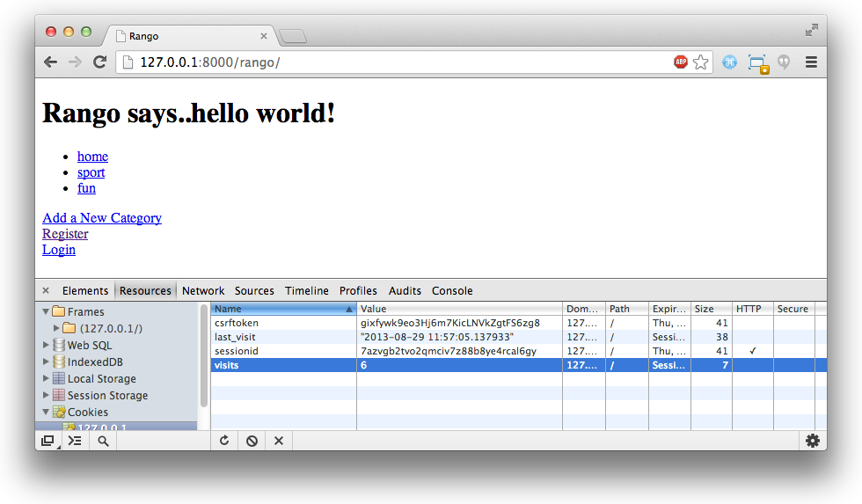This screenshot has width=862, height=504.
Task: Open the Adblock Plus extension icon
Action: coord(681,62)
